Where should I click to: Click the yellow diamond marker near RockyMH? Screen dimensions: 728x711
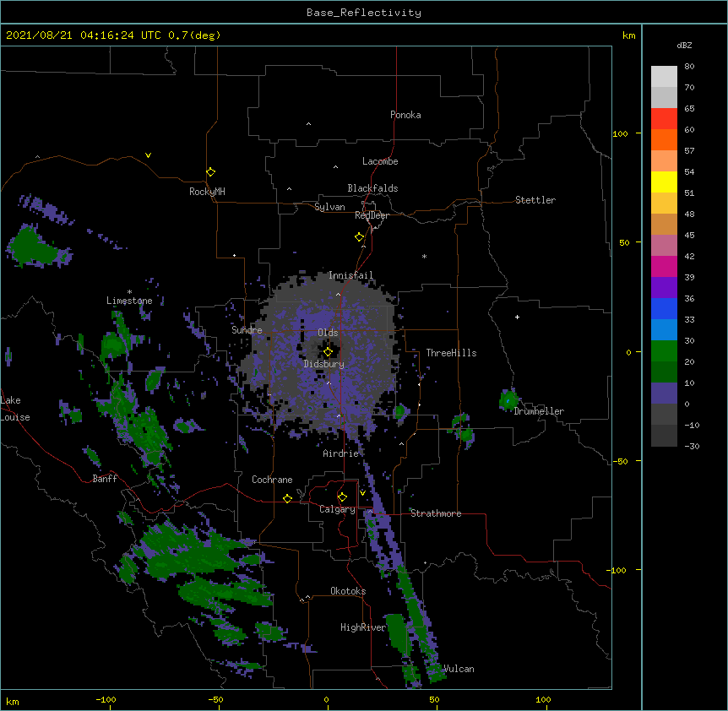(211, 172)
